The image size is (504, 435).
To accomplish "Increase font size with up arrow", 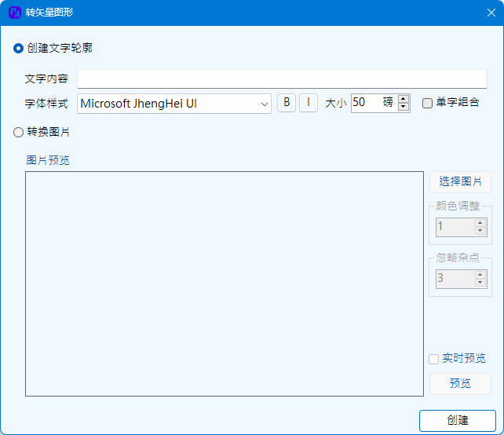I will [404, 99].
